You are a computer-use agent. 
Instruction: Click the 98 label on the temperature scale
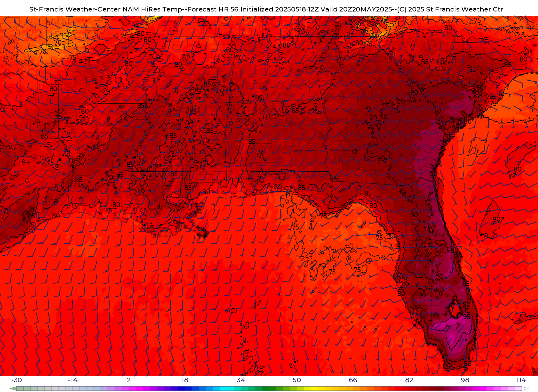(x=465, y=380)
